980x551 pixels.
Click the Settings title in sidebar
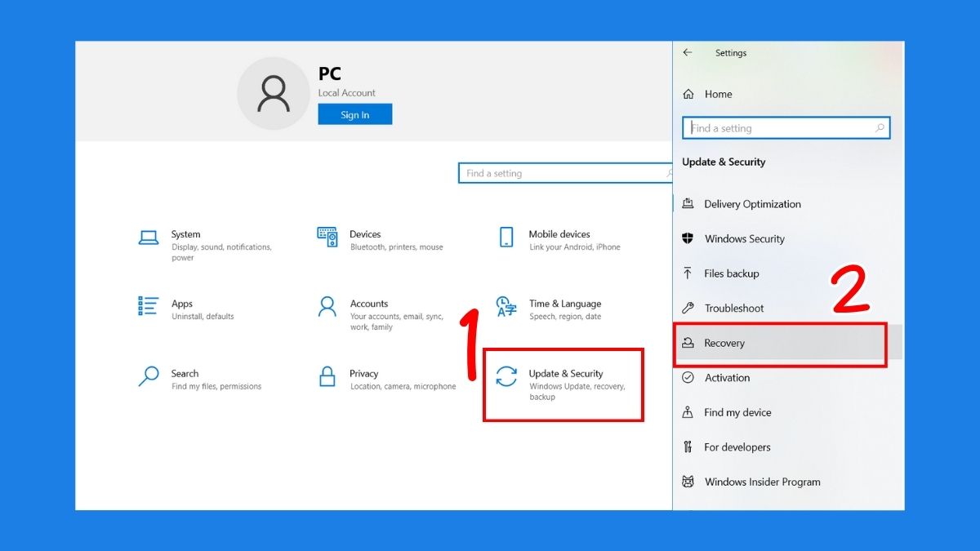pyautogui.click(x=731, y=53)
